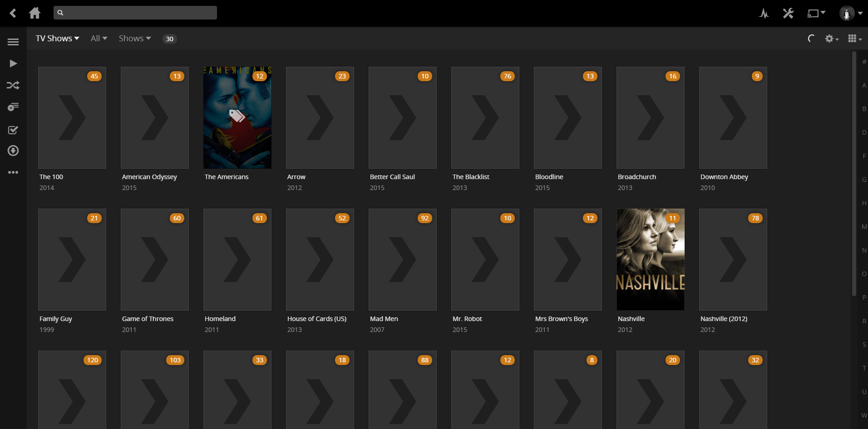Click the add-to-playlist icon in the sidebar

tap(13, 107)
